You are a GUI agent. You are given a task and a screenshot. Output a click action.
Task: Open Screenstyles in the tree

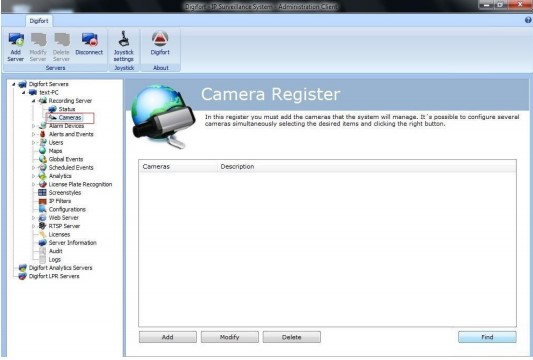(x=65, y=192)
